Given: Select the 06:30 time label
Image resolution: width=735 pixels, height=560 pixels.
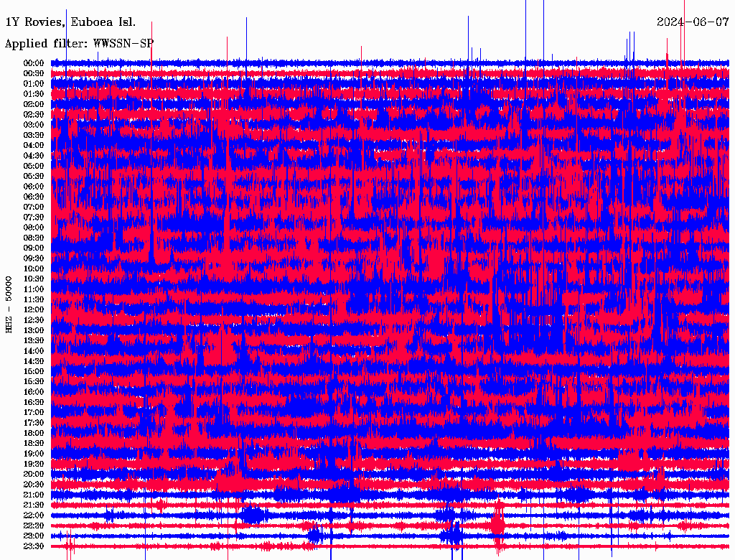Looking at the screenshot, I should (x=34, y=197).
